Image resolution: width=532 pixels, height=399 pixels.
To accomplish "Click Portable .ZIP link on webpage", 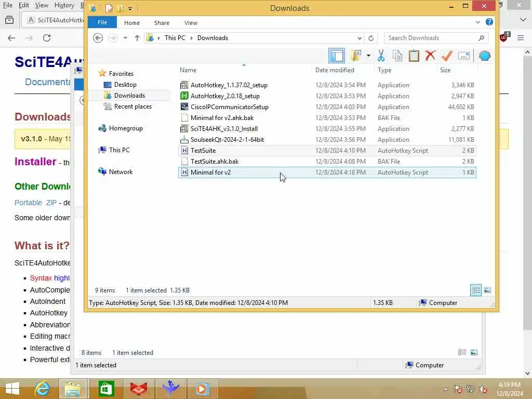I will (x=35, y=203).
